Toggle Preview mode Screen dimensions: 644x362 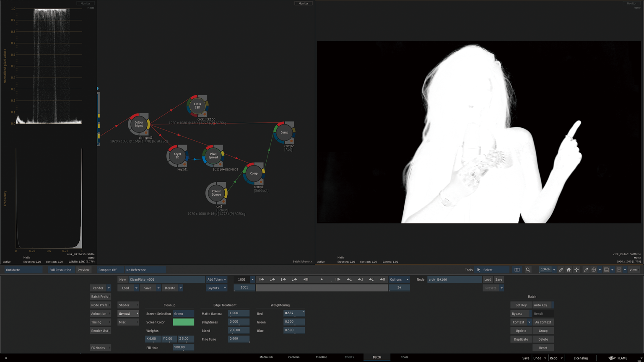pos(83,270)
